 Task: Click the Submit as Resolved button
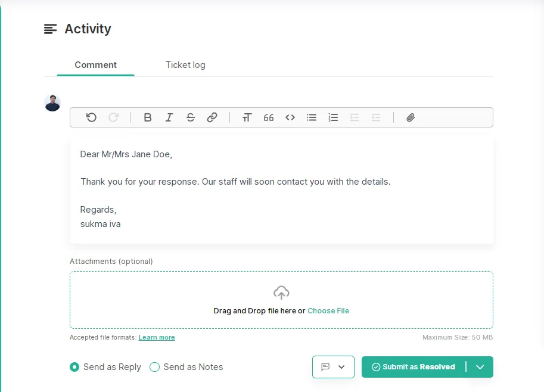tap(414, 367)
